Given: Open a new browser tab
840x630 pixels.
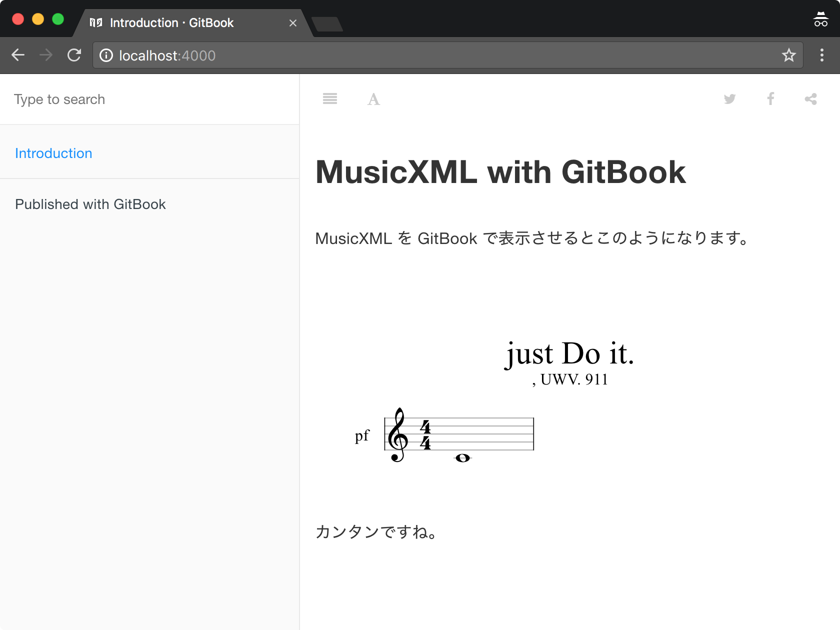Looking at the screenshot, I should (327, 24).
